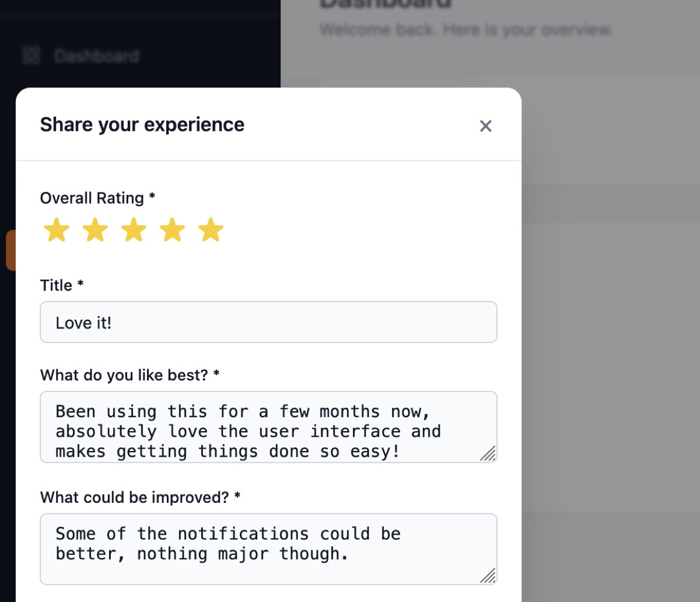Select the first star in Overall Rating

[57, 229]
